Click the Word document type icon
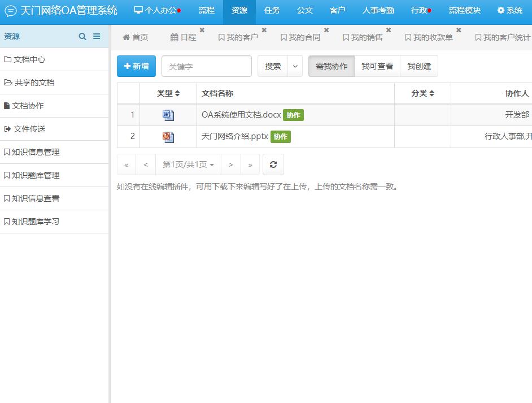This screenshot has width=532, height=403. [x=168, y=115]
